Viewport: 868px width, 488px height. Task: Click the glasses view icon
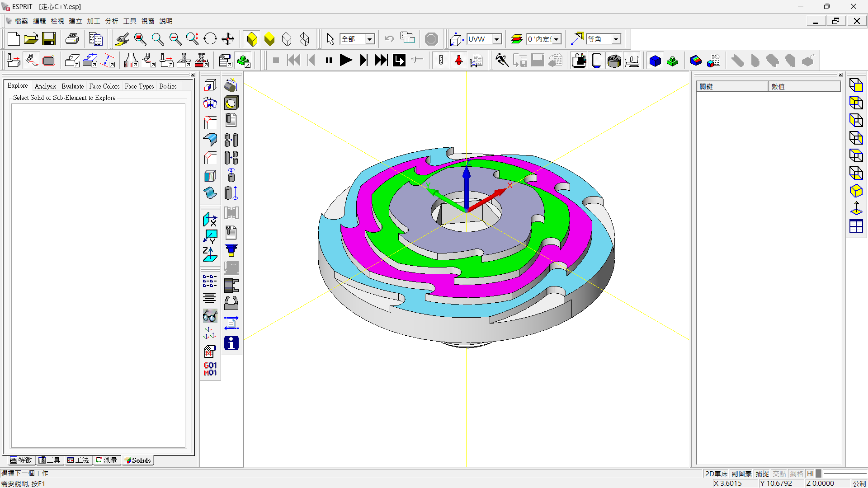pos(210,316)
